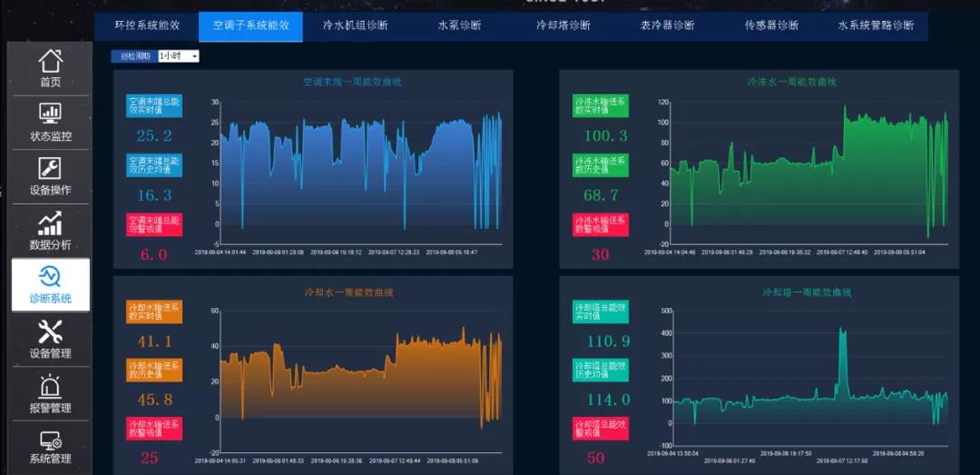Click the red 冷冻水输送系数警戒值 label

tap(600, 224)
